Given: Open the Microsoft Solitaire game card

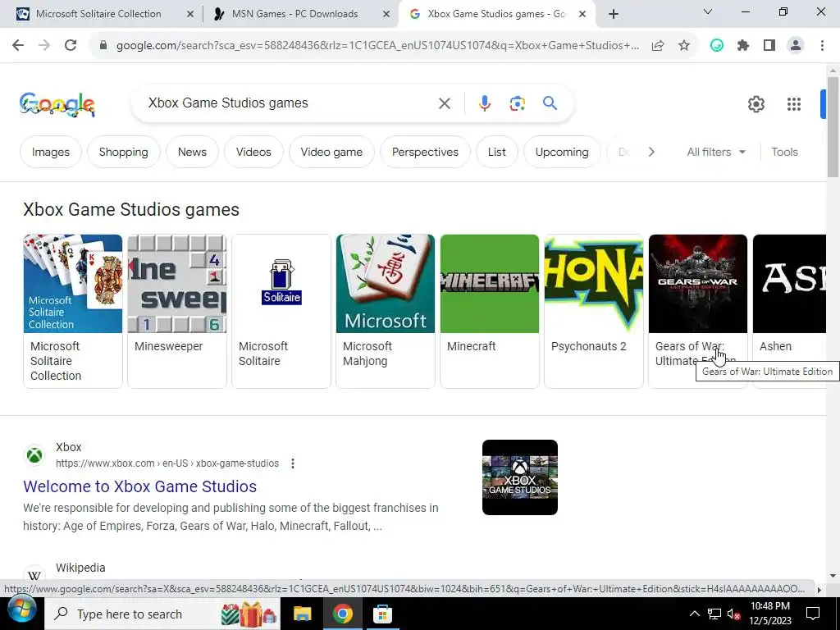Looking at the screenshot, I should [281, 311].
